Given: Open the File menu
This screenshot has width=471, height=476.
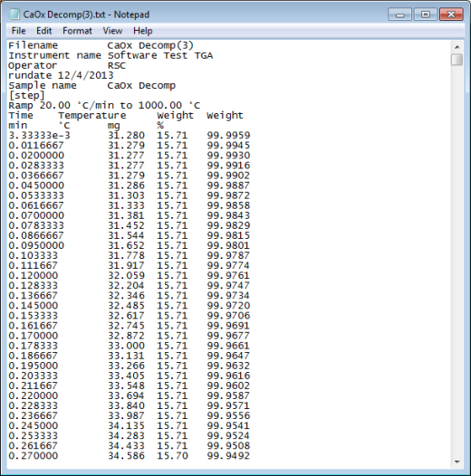Looking at the screenshot, I should point(18,31).
